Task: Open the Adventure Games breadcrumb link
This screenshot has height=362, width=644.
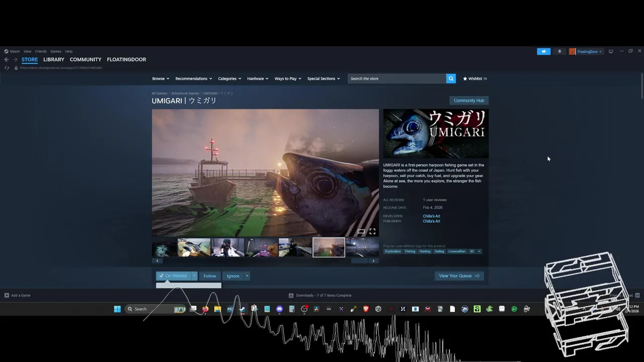Action: point(185,93)
